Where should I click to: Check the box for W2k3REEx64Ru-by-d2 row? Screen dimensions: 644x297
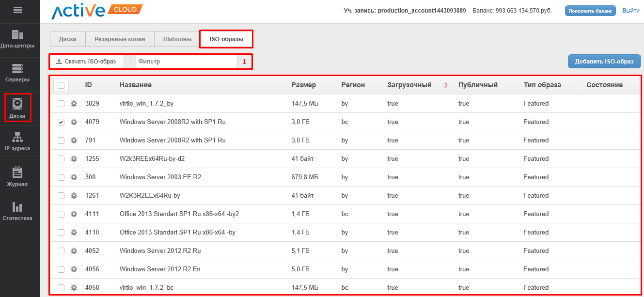coord(61,159)
